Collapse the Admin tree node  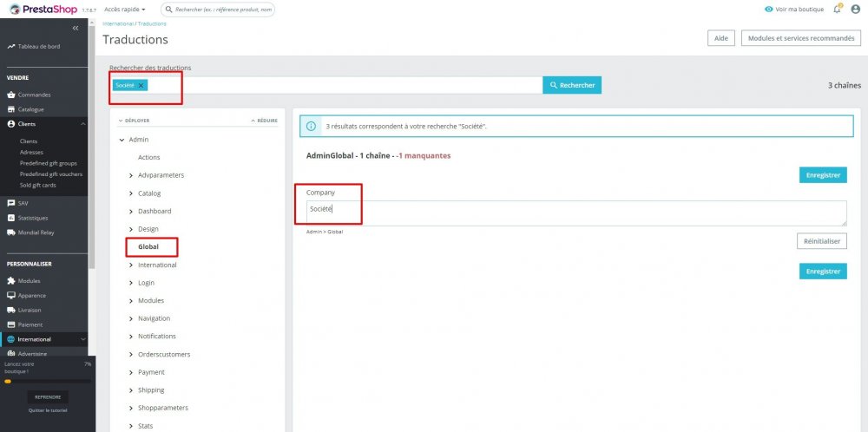(x=122, y=140)
